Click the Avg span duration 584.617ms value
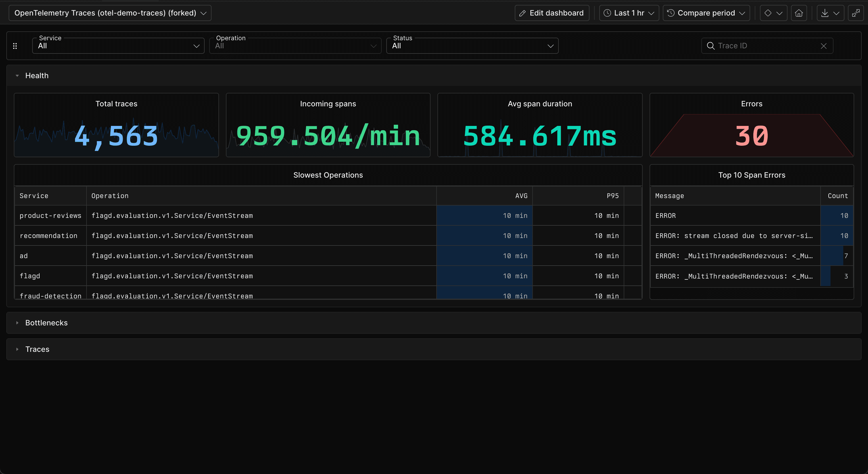This screenshot has width=868, height=474. (540, 136)
